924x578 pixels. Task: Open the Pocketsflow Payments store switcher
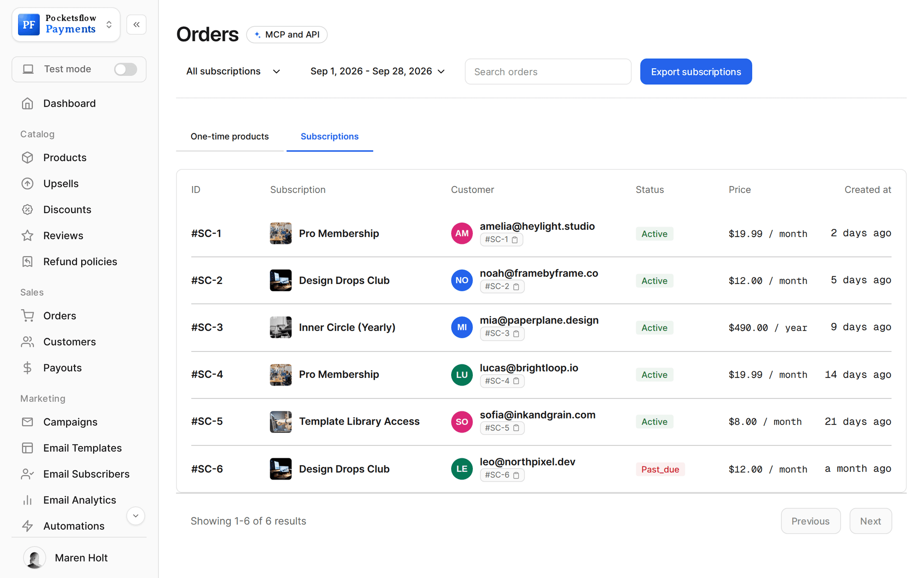pyautogui.click(x=66, y=24)
